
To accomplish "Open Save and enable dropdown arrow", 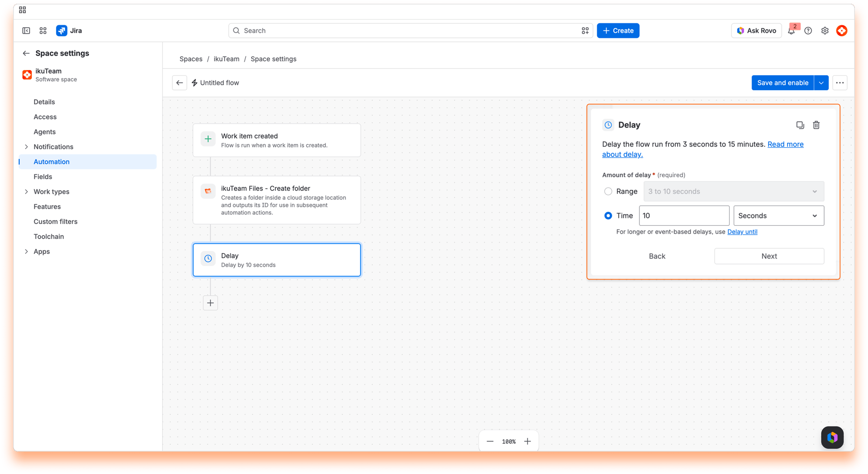I will pos(821,83).
